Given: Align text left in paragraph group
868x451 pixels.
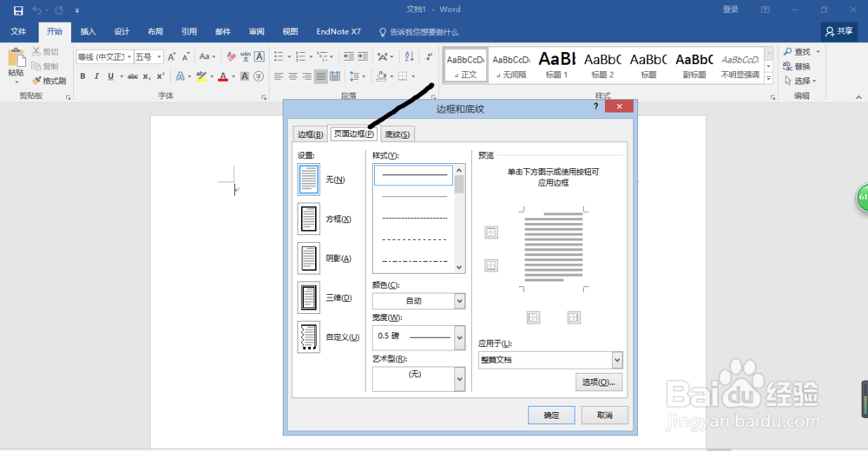Looking at the screenshot, I should point(279,76).
